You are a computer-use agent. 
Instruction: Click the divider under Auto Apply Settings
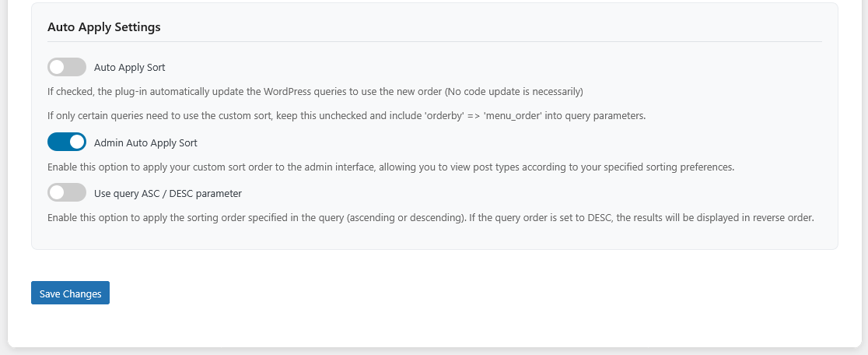tap(434, 41)
